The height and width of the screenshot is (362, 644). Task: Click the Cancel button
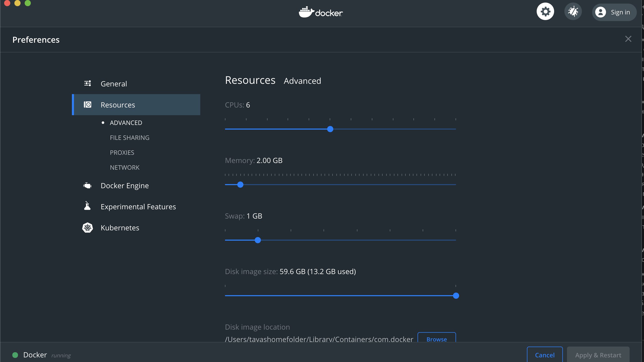545,355
